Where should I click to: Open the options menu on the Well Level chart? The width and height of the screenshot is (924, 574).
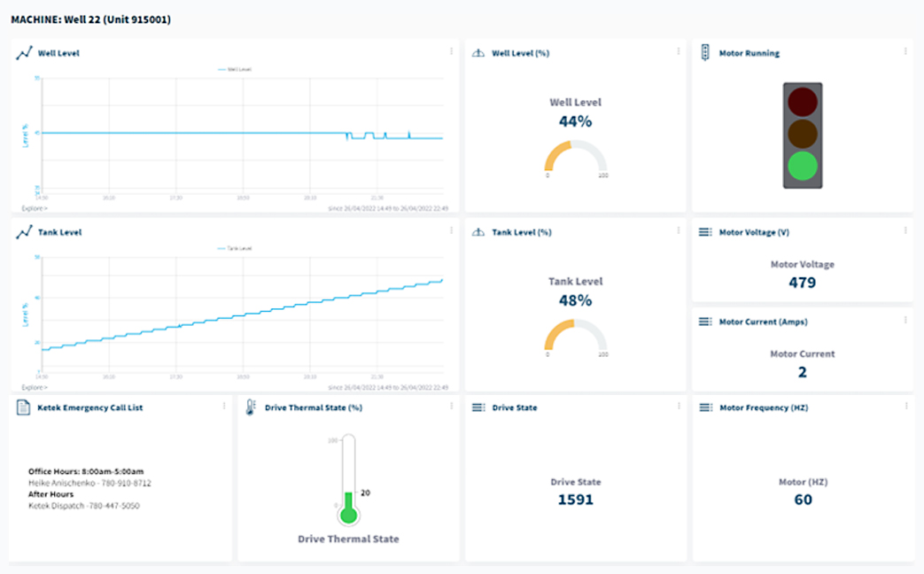[451, 51]
